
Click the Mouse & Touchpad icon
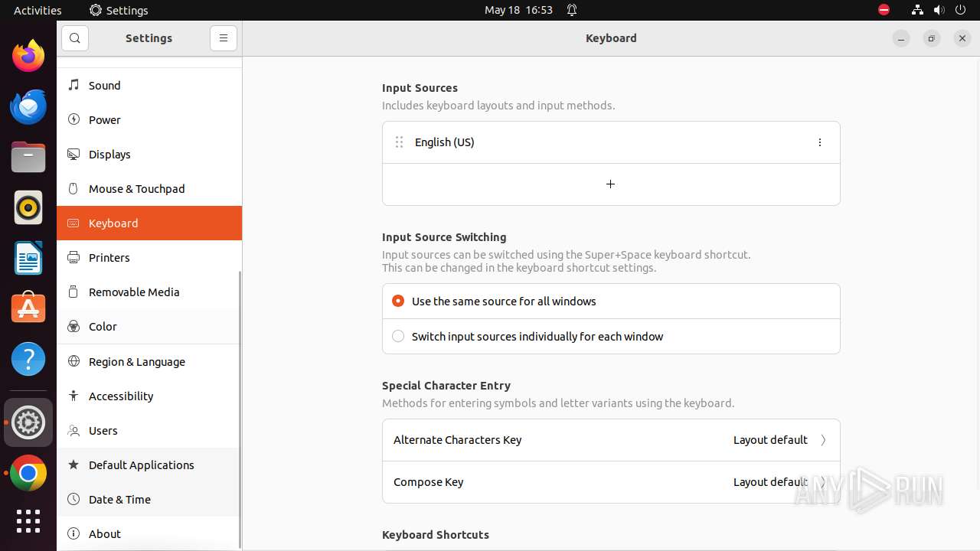click(x=73, y=188)
